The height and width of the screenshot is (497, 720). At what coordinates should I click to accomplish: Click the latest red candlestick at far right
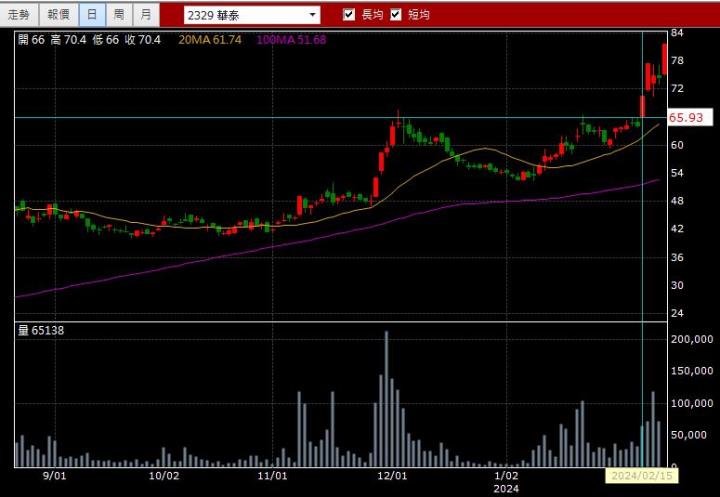[x=665, y=58]
